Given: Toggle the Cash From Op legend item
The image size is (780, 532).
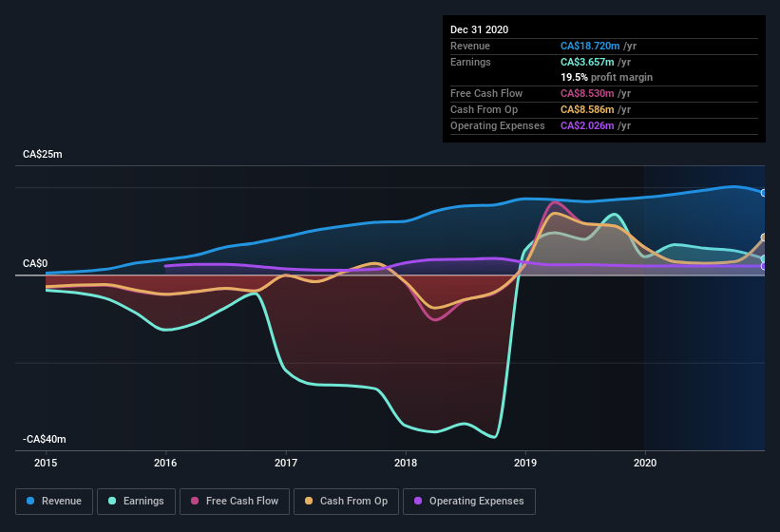Looking at the screenshot, I should [x=346, y=501].
